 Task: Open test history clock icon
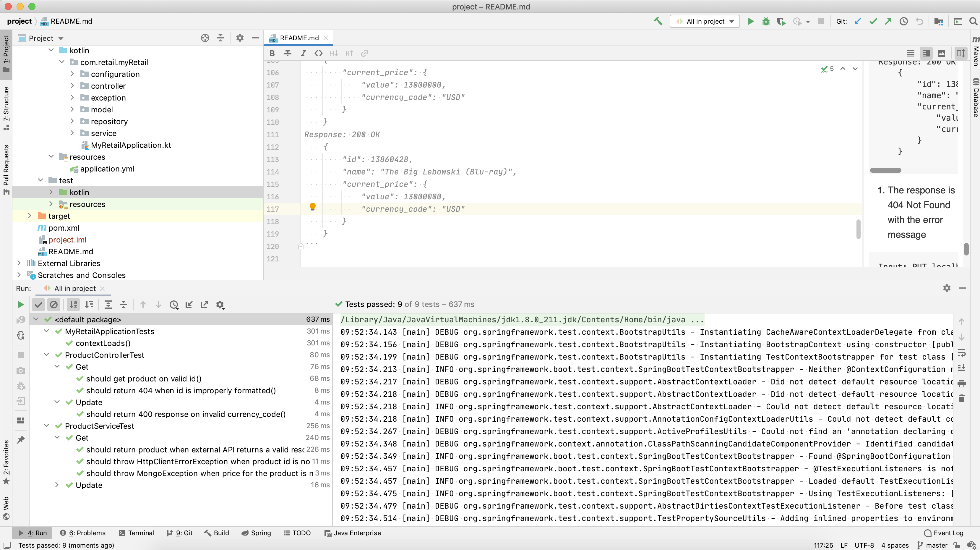coord(174,305)
